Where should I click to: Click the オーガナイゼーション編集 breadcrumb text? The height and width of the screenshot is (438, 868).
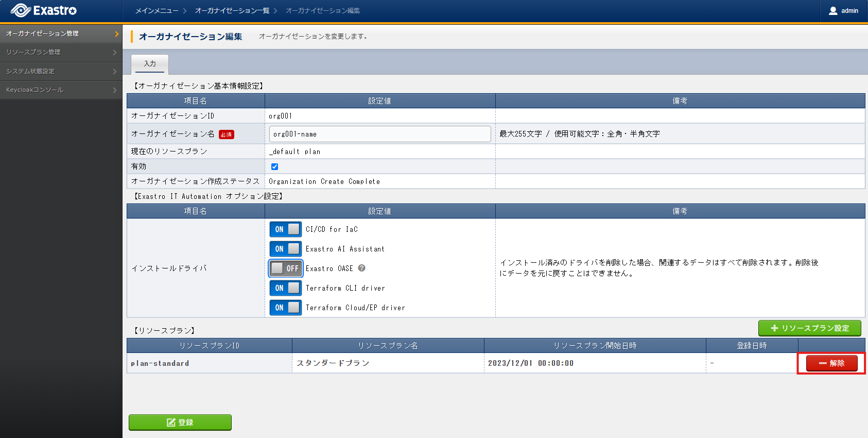point(323,11)
